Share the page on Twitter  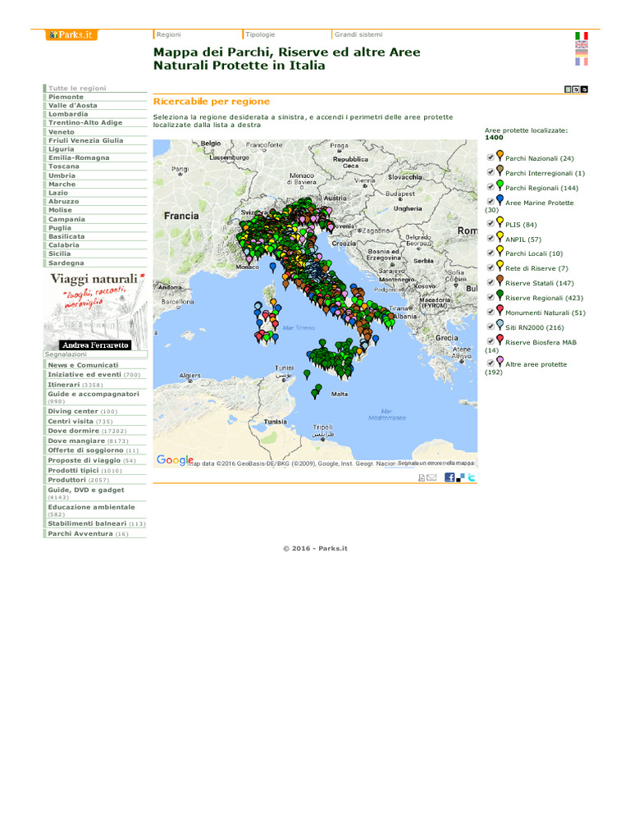472,477
